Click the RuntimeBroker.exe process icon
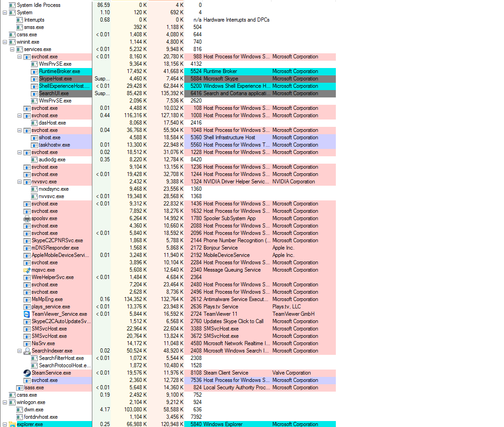Image resolution: width=504 pixels, height=427 pixels. pyautogui.click(x=34, y=71)
